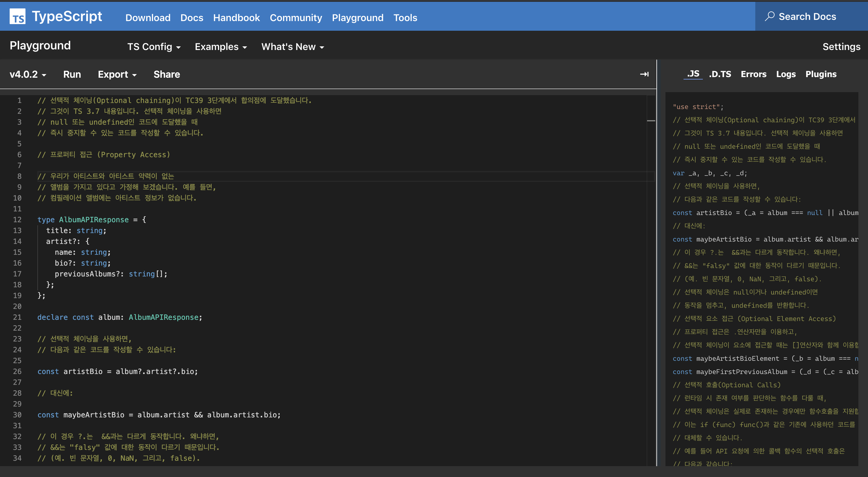Click the first comment line mentioning TC39
Image resolution: width=868 pixels, height=477 pixels.
[175, 100]
